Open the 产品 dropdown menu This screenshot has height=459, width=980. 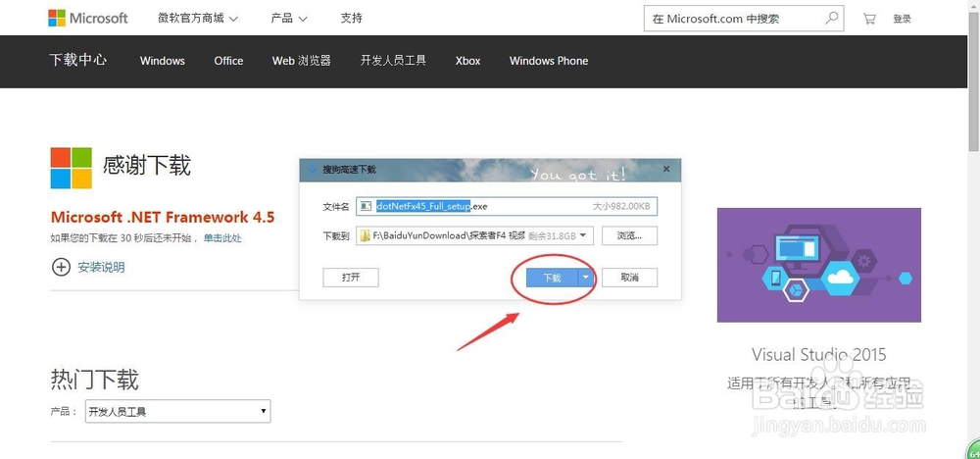pos(289,19)
